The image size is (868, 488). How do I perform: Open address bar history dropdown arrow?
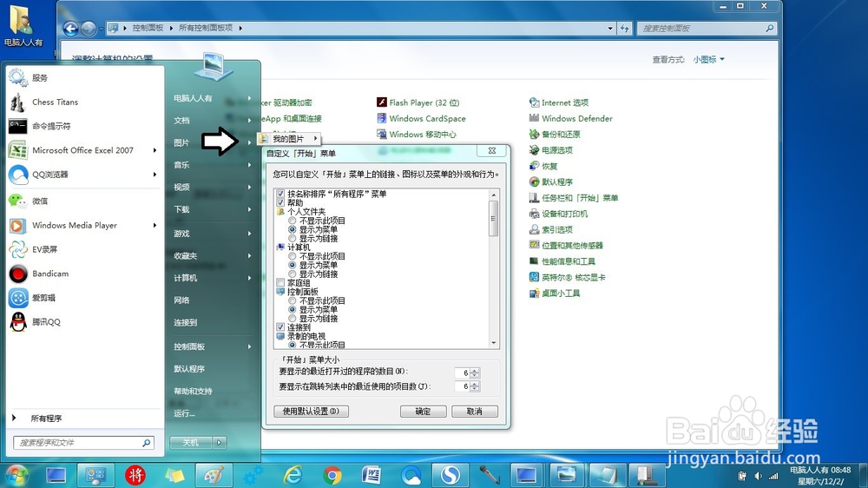[x=610, y=28]
